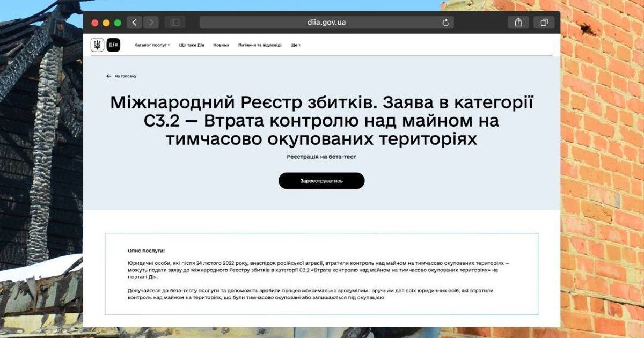This screenshot has width=644, height=338.
Task: Expand the Каталог послуг dropdown
Action: click(x=152, y=45)
